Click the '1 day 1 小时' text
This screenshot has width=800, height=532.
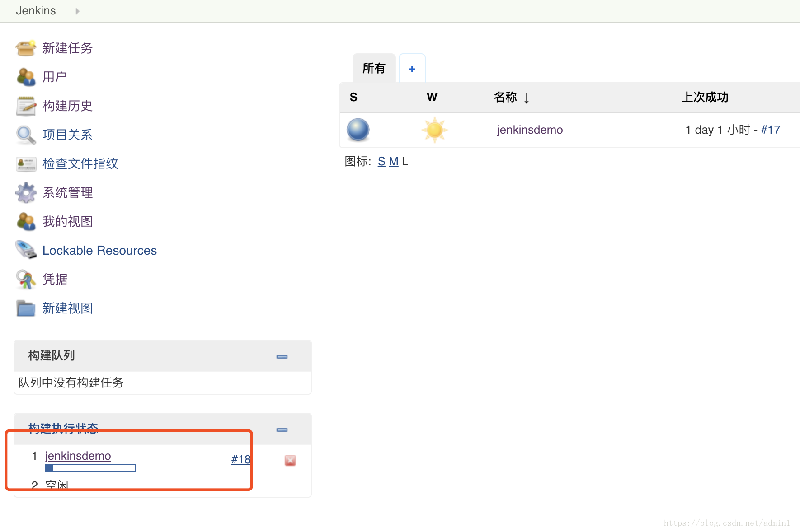[718, 130]
